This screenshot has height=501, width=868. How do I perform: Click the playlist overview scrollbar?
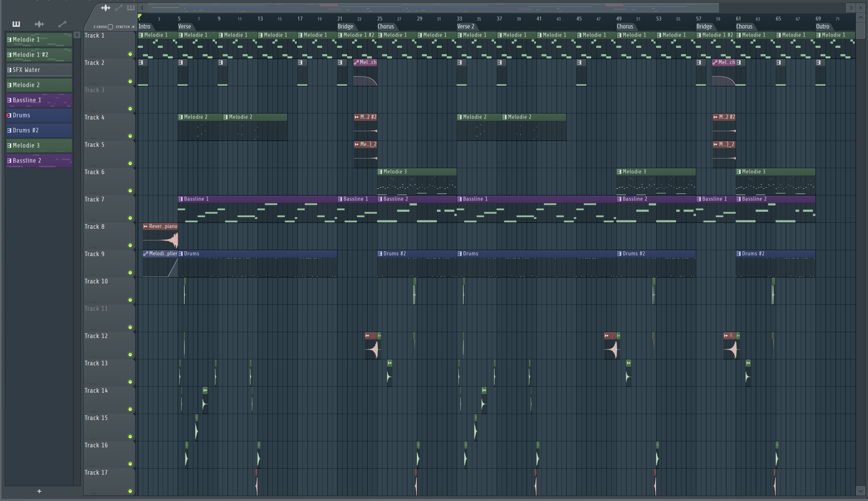pos(433,8)
